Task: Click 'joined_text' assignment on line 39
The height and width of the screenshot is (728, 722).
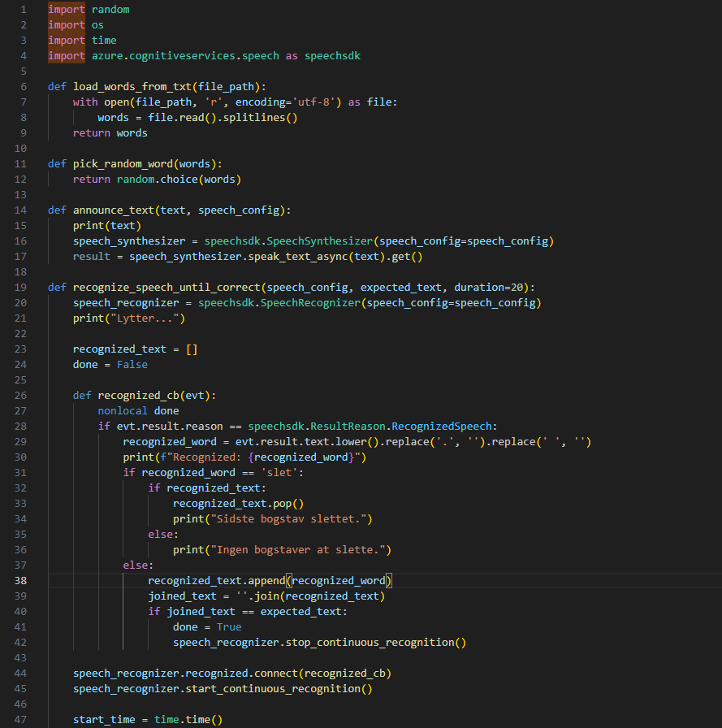Action: [183, 596]
